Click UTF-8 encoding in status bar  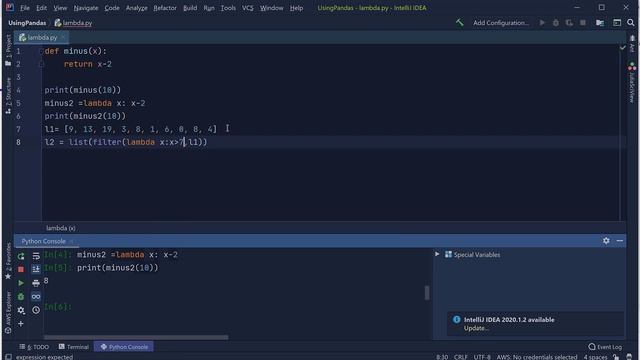pos(482,357)
